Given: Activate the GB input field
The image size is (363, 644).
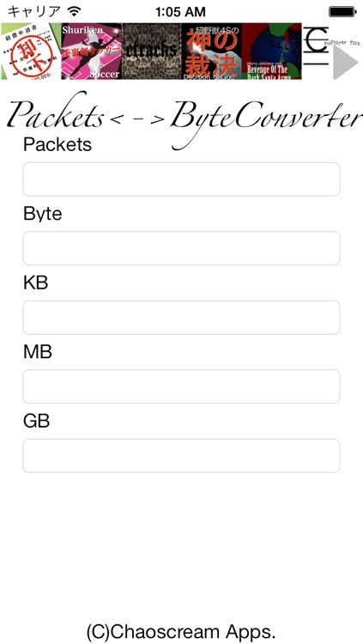Looking at the screenshot, I should click(x=181, y=456).
